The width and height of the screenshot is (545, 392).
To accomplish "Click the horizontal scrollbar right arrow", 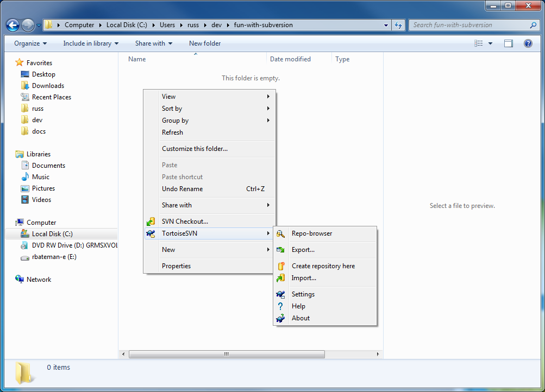I will tap(378, 354).
